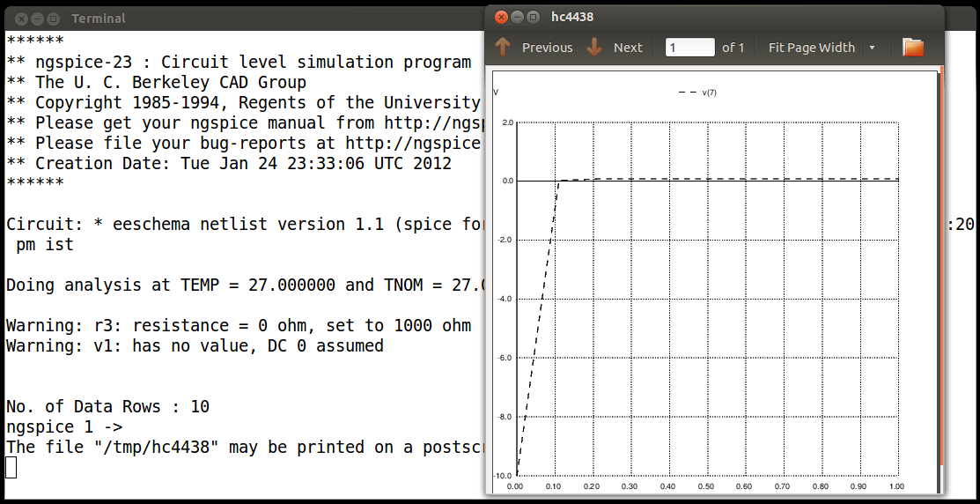Viewport: 980px width, 504px height.
Task: Go to Previous page label
Action: tap(547, 48)
